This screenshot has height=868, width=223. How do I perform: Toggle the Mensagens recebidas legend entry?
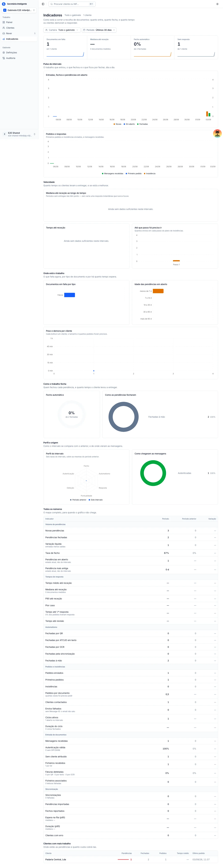point(113,174)
